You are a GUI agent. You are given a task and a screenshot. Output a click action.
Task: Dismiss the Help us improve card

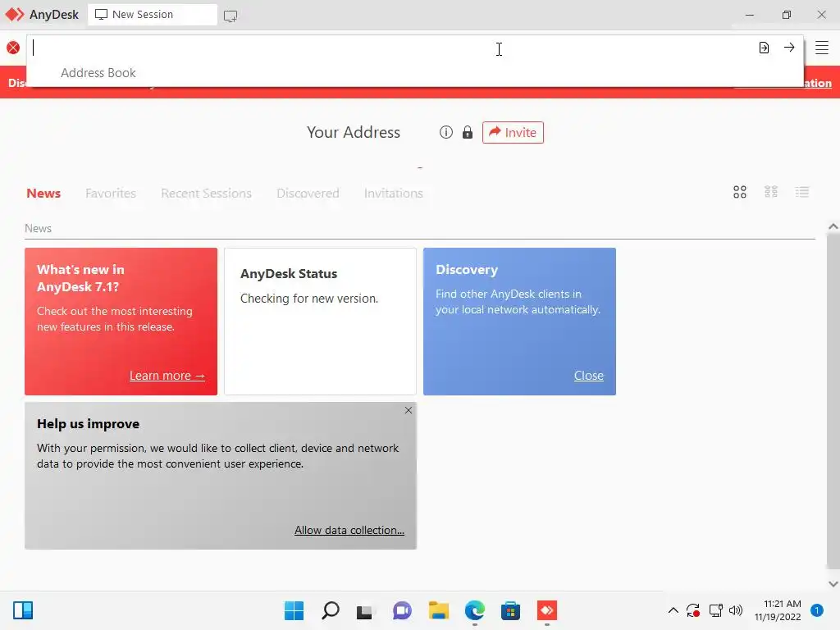pos(409,410)
